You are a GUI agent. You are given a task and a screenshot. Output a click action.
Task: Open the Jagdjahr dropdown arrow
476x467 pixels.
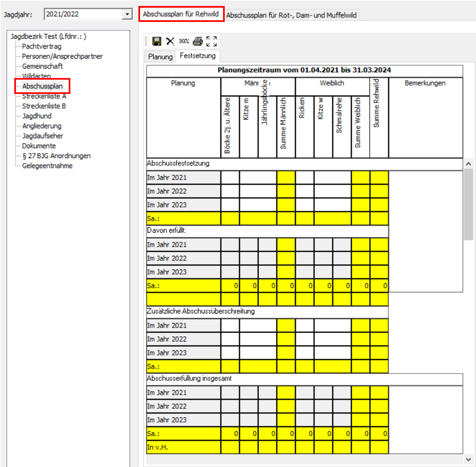pyautogui.click(x=127, y=14)
